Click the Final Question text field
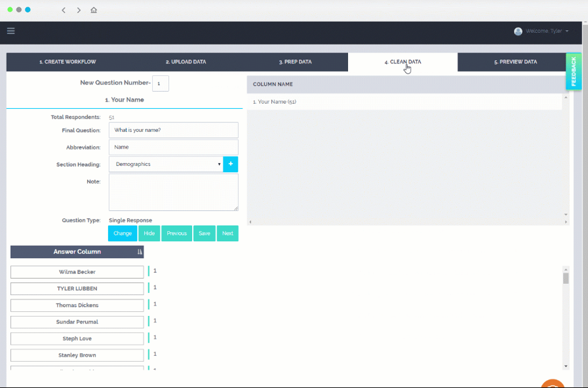 click(x=174, y=130)
